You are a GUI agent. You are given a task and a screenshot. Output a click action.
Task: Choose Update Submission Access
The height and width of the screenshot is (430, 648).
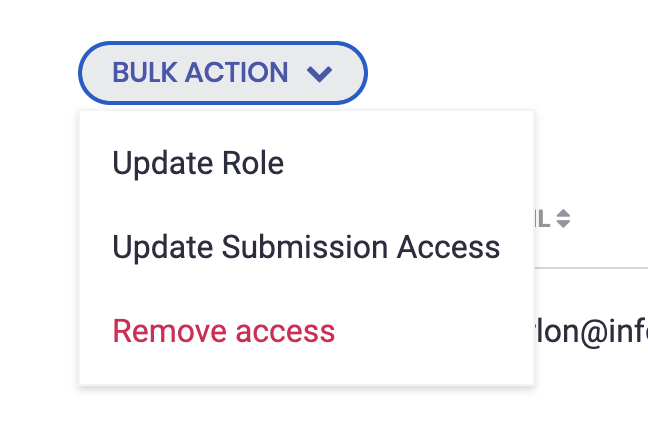click(x=306, y=247)
